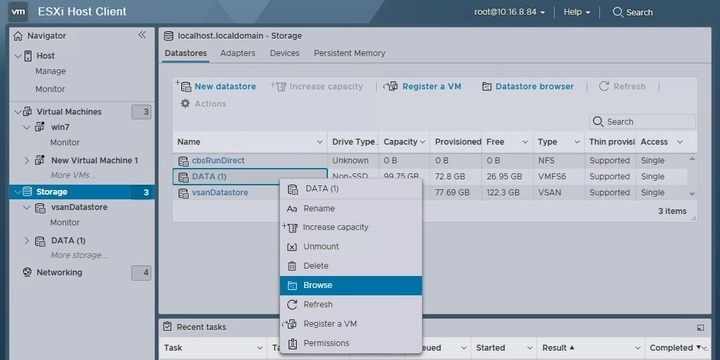Open the Access column dropdown arrow
The width and height of the screenshot is (720, 360).
click(x=680, y=142)
